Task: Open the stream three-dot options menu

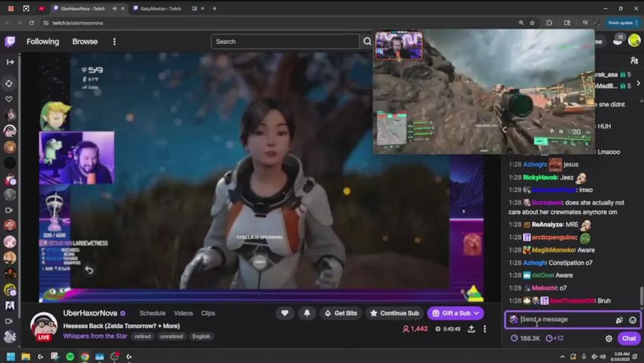Action: tap(485, 329)
